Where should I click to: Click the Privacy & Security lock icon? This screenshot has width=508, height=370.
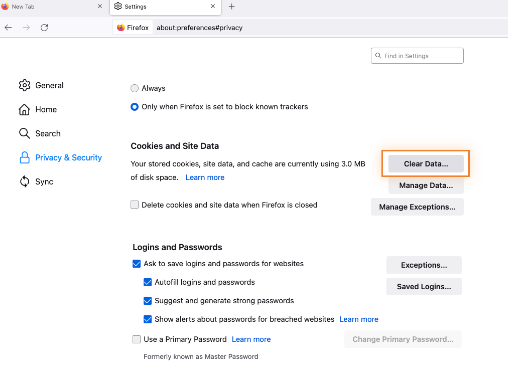(24, 158)
